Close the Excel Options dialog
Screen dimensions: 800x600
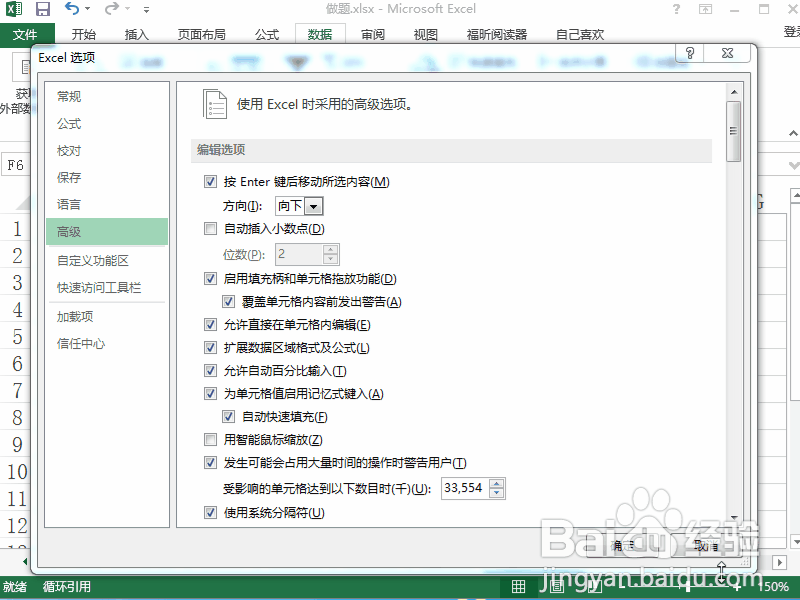click(x=728, y=53)
